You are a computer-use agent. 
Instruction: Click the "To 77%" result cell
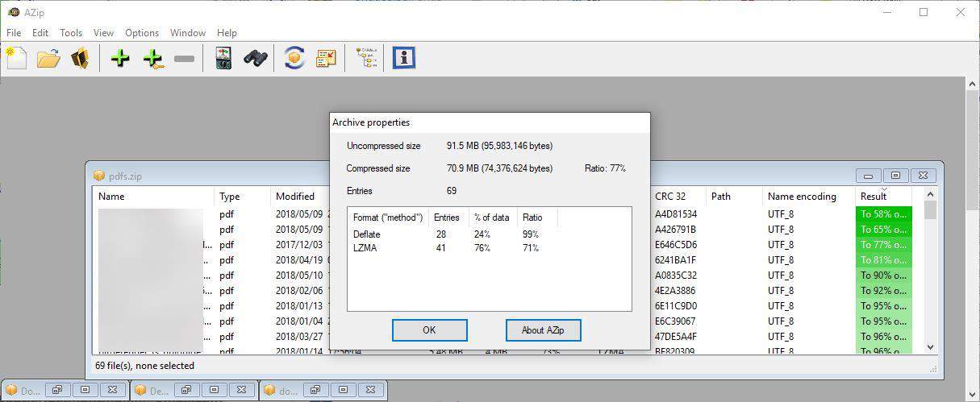coord(883,245)
